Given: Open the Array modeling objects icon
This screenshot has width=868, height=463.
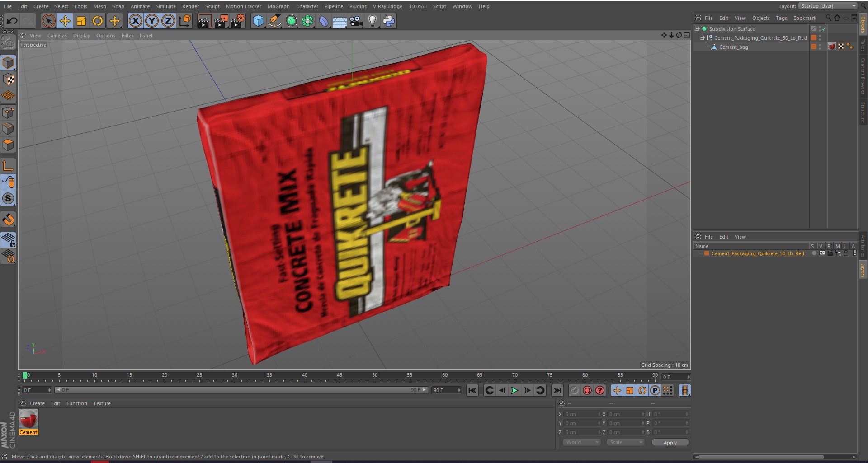Looking at the screenshot, I should tap(307, 21).
